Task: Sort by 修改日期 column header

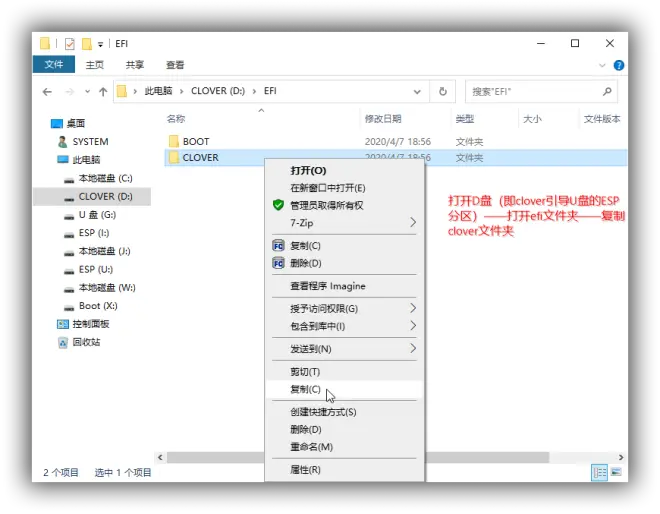Action: [383, 119]
